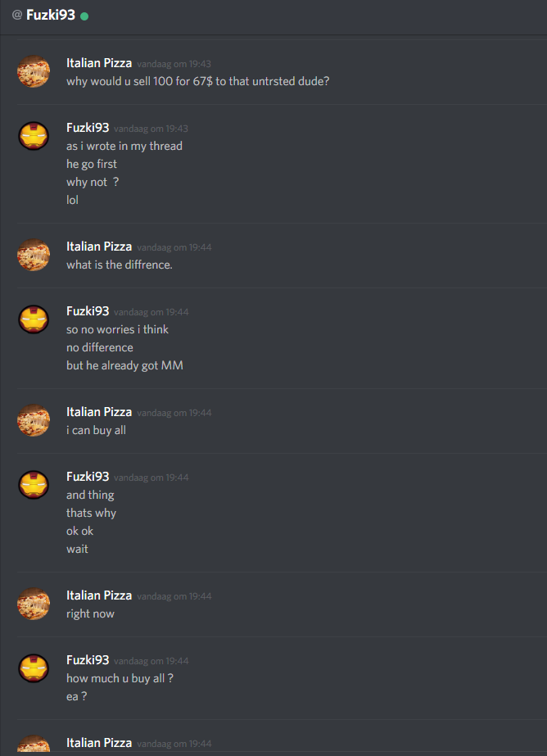Click timestamp 'vandaag om 19:43' on first message
The height and width of the screenshot is (756, 547).
(174, 64)
